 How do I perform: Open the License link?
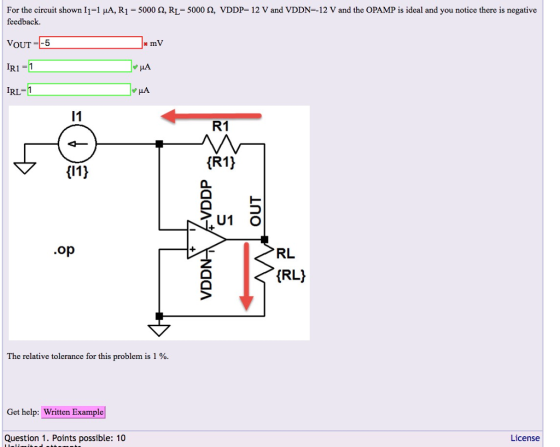coord(525,438)
